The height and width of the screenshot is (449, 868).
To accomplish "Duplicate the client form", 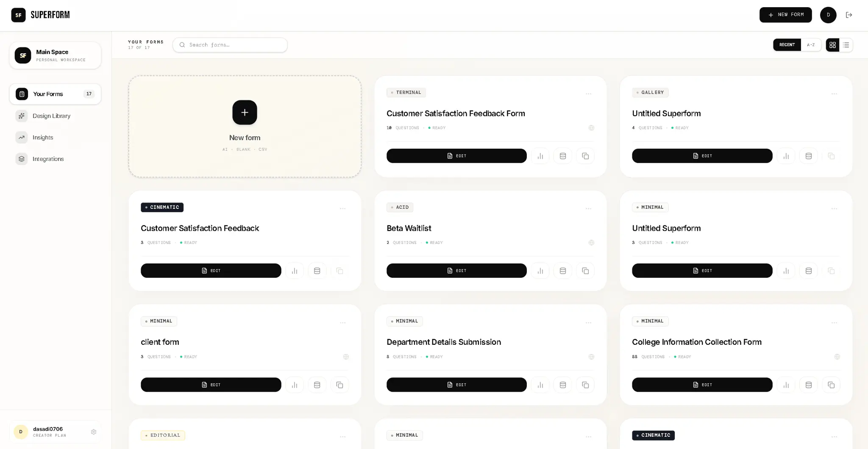I will coord(339,385).
